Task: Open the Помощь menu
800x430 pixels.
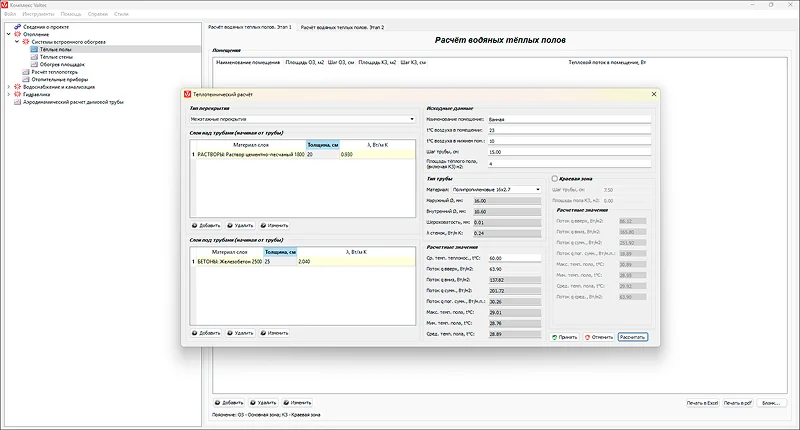Action: pos(71,14)
